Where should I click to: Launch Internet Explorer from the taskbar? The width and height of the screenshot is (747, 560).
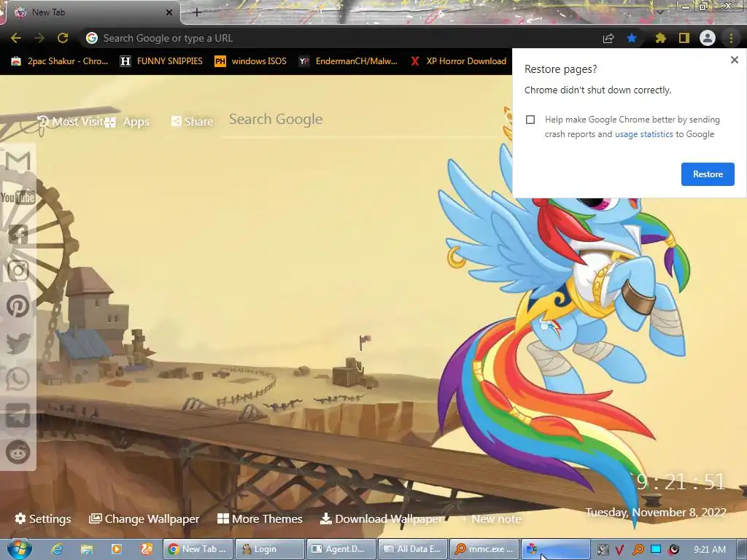57,549
